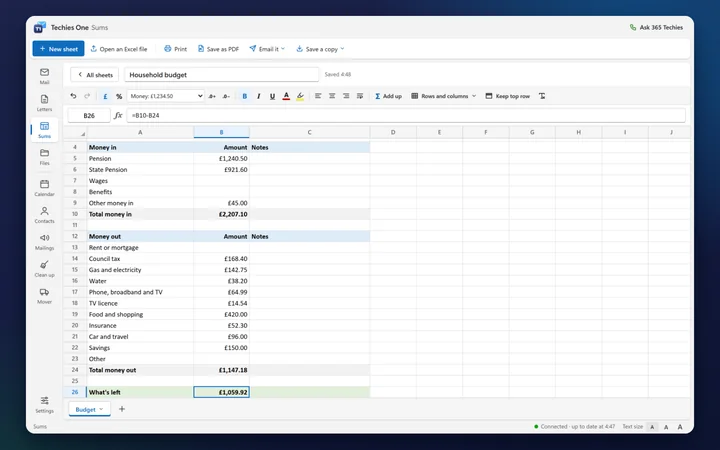Select the Council tax cell
This screenshot has height=450, width=720.
[x=140, y=259]
